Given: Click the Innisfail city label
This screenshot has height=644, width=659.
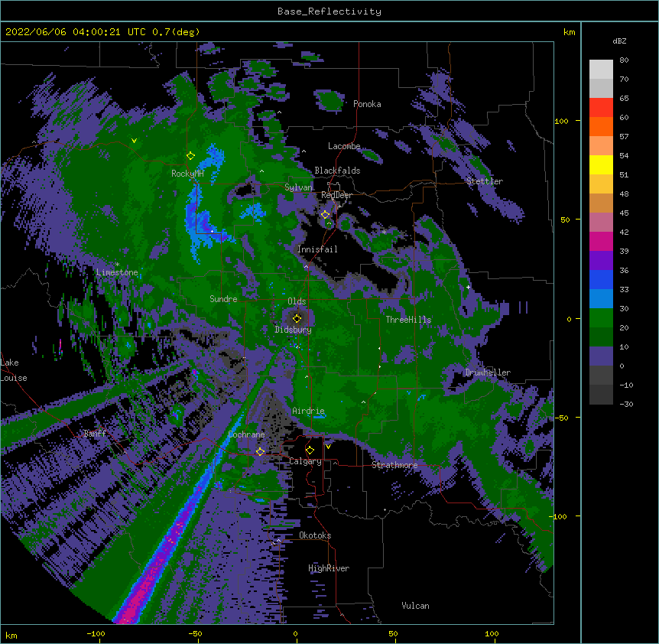Looking at the screenshot, I should tap(317, 249).
